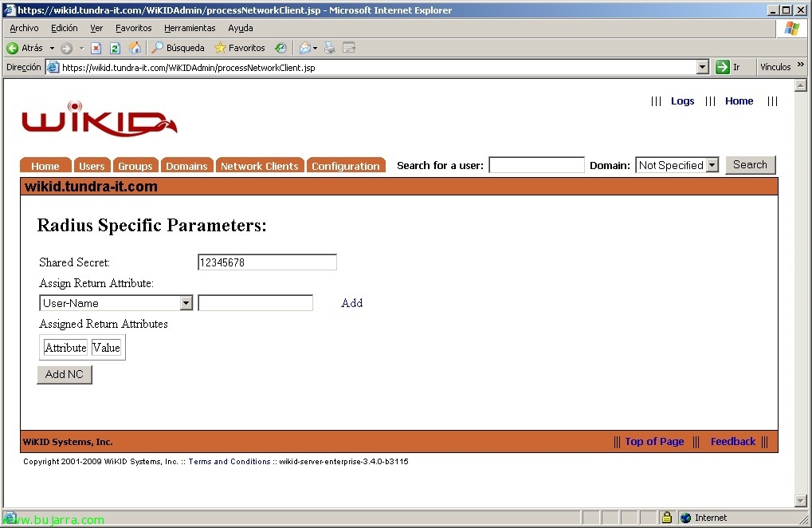Open the Ayuda menu
Screen dimensions: 812x528
(x=241, y=28)
